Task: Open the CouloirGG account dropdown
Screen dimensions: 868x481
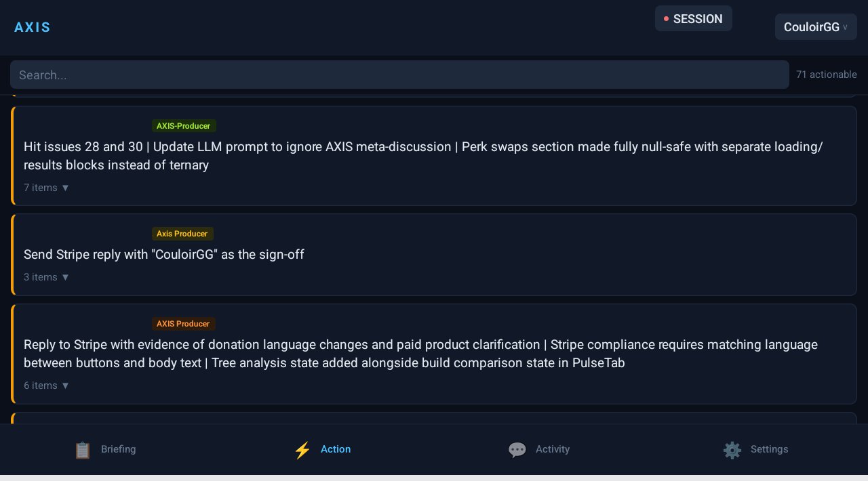Action: [x=816, y=27]
